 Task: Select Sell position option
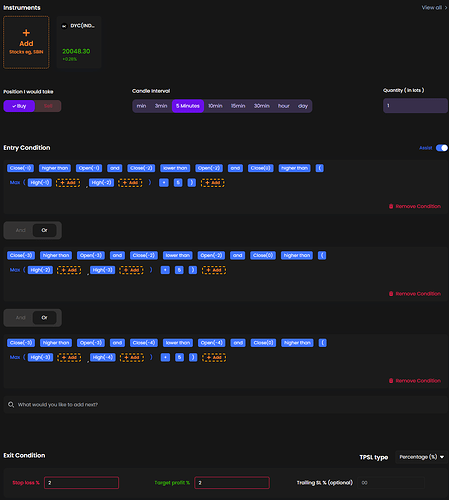(x=48, y=106)
